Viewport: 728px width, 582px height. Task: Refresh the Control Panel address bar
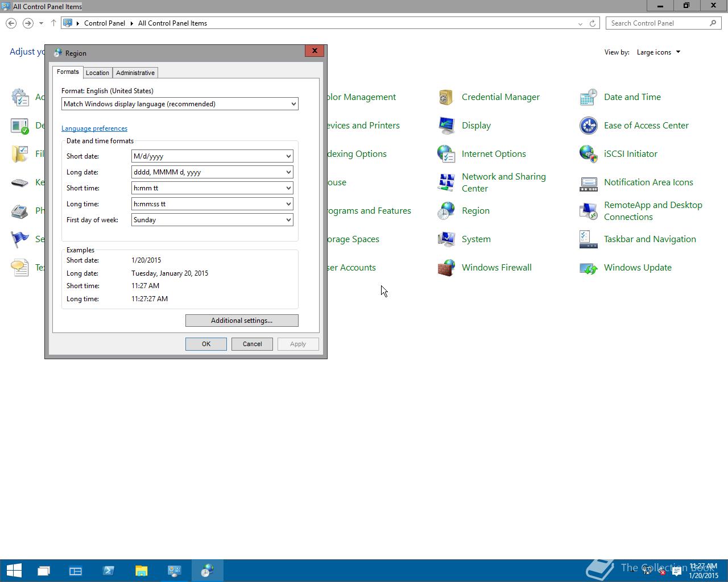pyautogui.click(x=592, y=23)
